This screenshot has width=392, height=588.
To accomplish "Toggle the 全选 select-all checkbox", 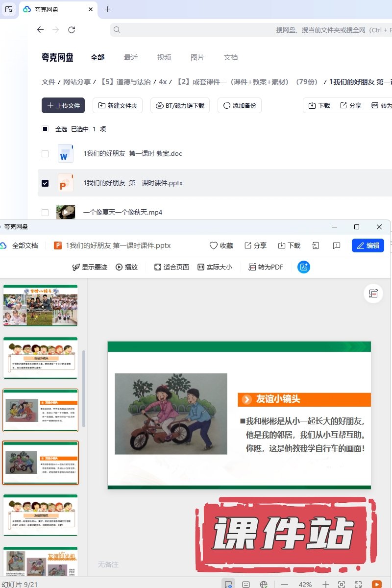I will click(x=45, y=129).
